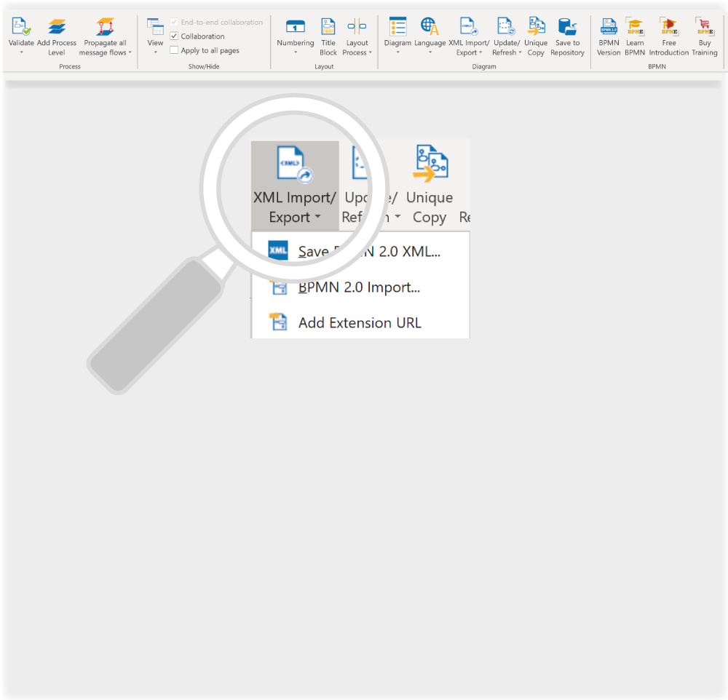Click the Save to Repository icon
Image resolution: width=728 pixels, height=700 pixels.
(x=567, y=27)
